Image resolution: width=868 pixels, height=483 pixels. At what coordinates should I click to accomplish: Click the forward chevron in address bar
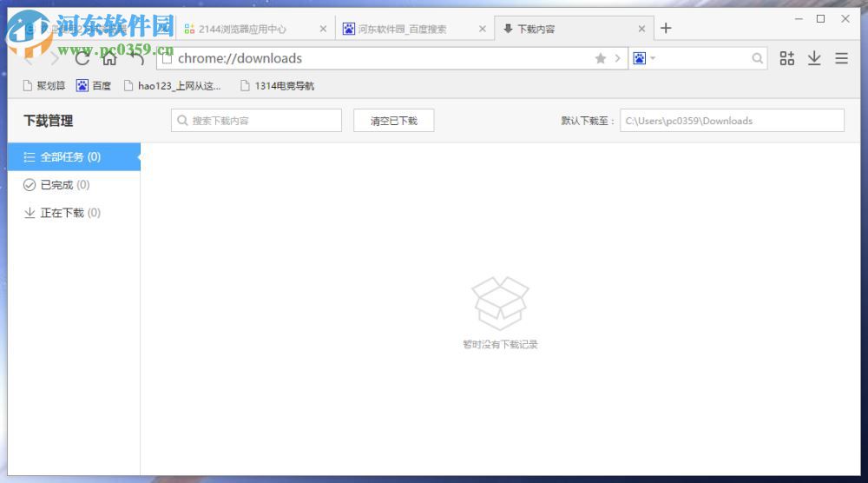coord(617,58)
